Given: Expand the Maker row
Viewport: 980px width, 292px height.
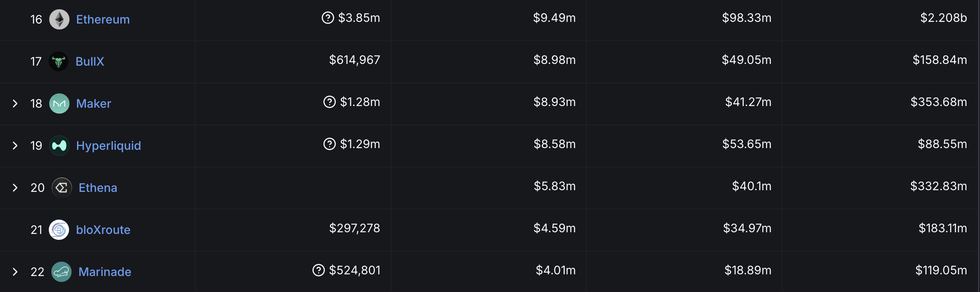Looking at the screenshot, I should click(x=15, y=104).
